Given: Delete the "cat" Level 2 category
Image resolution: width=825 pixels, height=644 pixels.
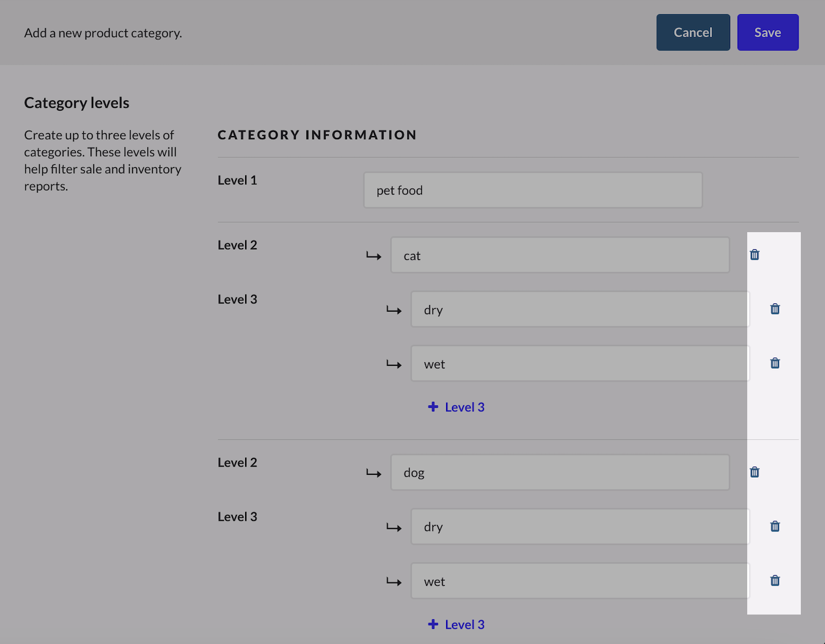Looking at the screenshot, I should [x=755, y=255].
